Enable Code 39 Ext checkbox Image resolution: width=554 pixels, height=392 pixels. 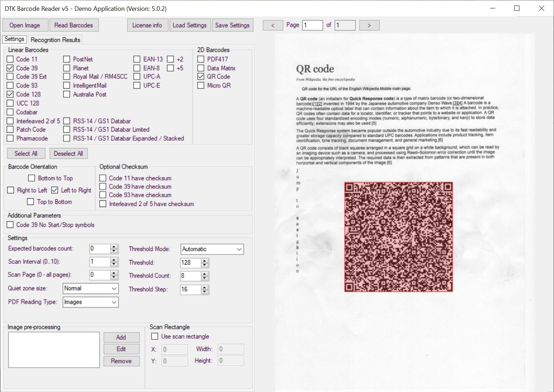click(x=10, y=76)
